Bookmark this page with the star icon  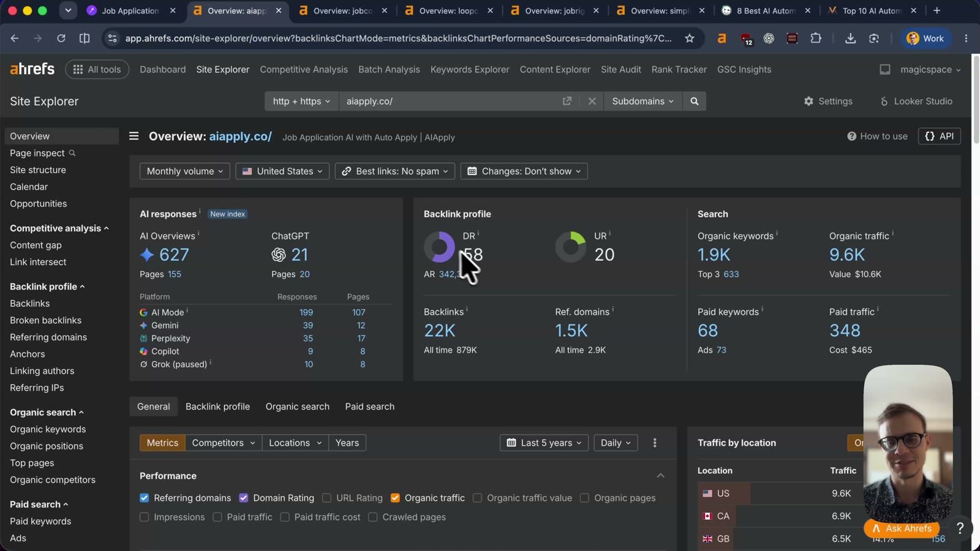690,39
